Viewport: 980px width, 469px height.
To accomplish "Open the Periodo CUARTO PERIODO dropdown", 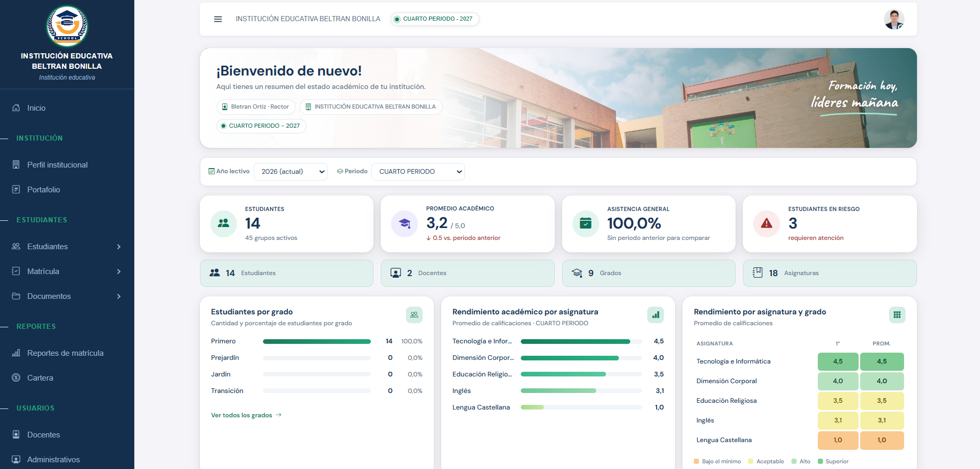I will 418,172.
